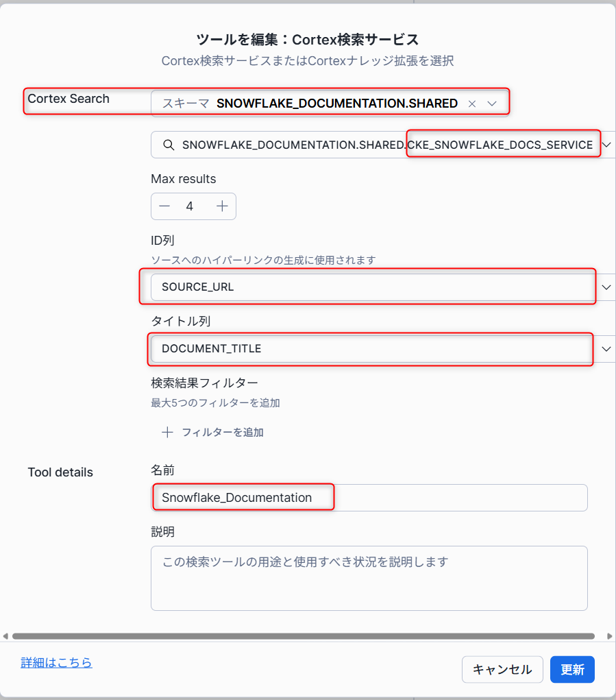
Task: Expand the SOURCE_URL ID列 dropdown
Action: (x=606, y=287)
